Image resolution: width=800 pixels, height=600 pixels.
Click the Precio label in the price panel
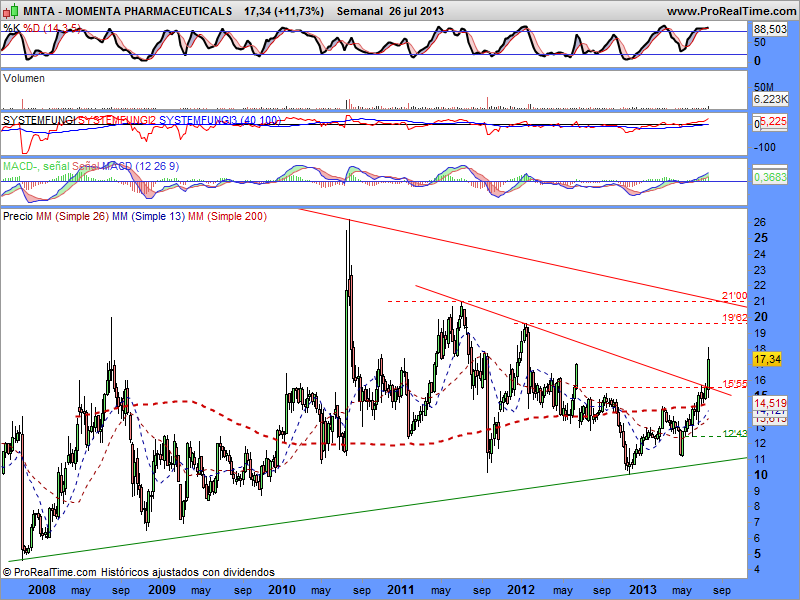18,216
